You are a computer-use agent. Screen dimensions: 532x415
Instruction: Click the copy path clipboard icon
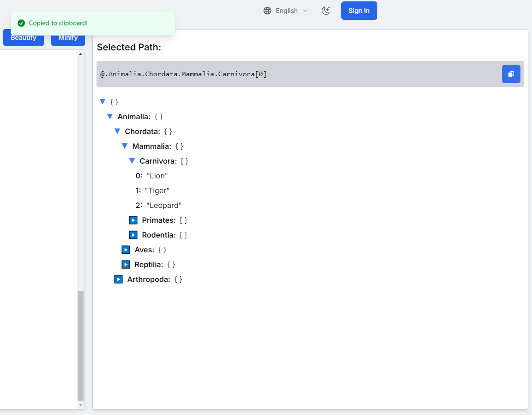511,73
